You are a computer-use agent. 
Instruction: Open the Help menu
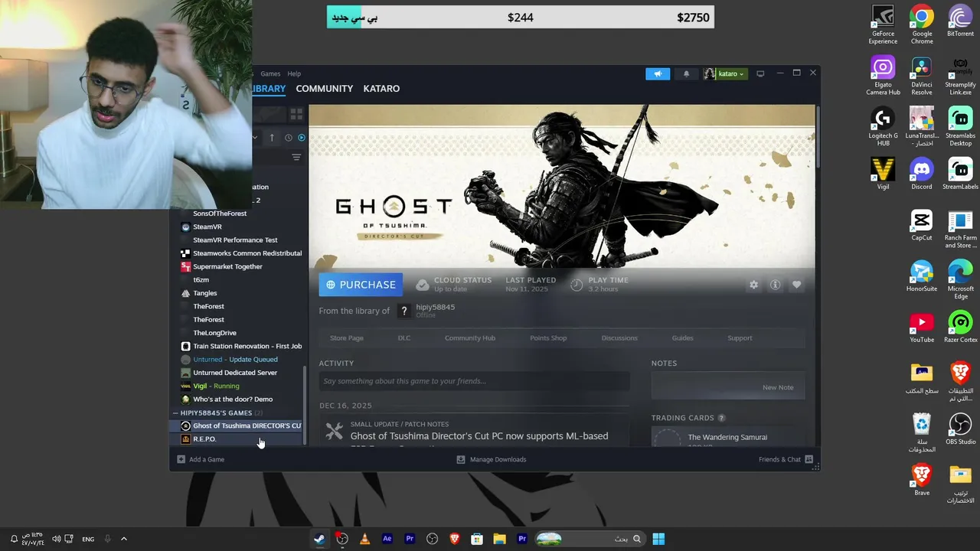(294, 74)
